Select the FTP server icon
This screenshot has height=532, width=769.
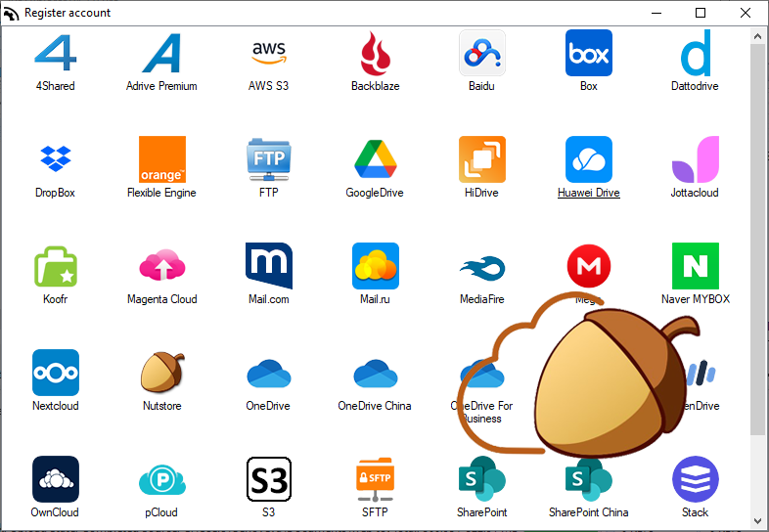(x=269, y=159)
